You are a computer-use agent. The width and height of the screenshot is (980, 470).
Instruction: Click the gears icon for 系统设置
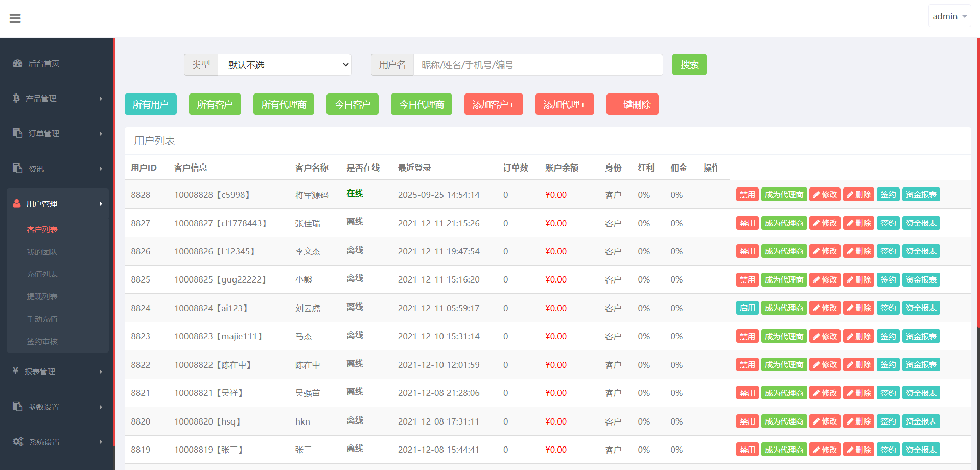[18, 441]
